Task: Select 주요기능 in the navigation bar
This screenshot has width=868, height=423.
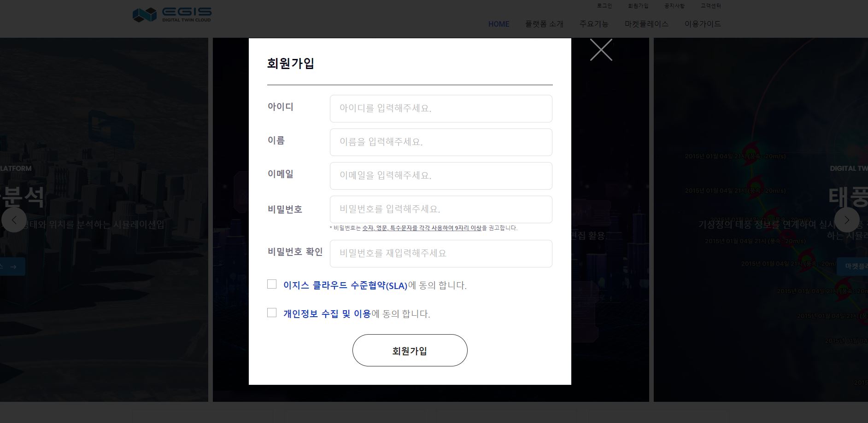Action: [594, 24]
